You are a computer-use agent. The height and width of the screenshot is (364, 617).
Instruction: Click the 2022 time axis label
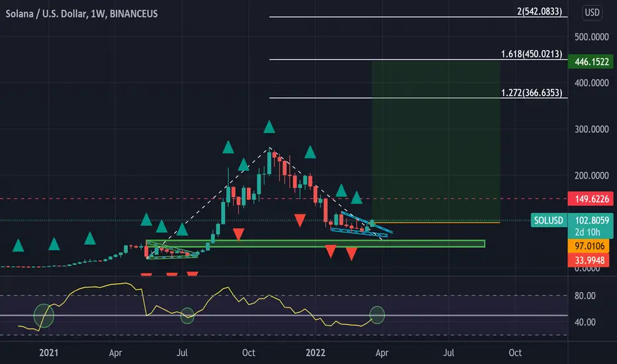point(316,353)
